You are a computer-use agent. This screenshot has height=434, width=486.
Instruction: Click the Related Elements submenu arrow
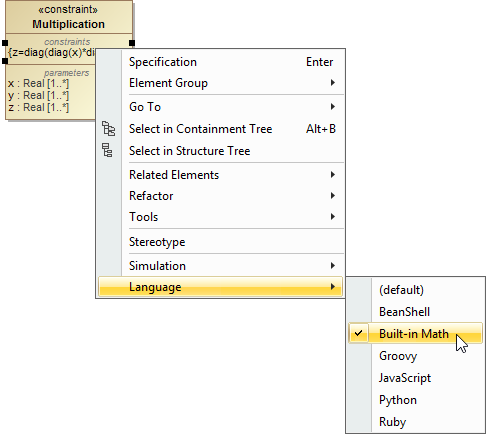[333, 175]
